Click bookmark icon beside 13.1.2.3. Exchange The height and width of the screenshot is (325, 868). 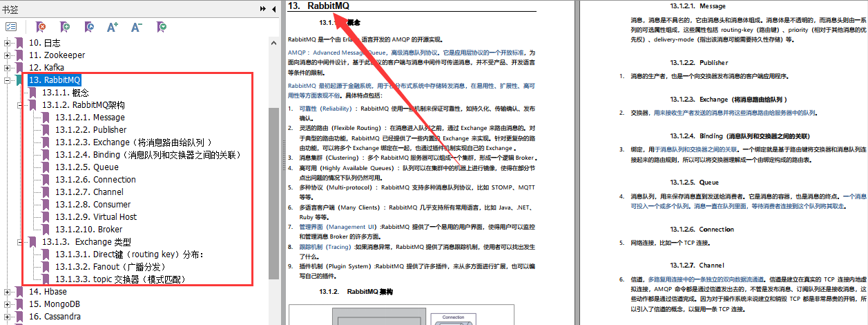[x=46, y=142]
